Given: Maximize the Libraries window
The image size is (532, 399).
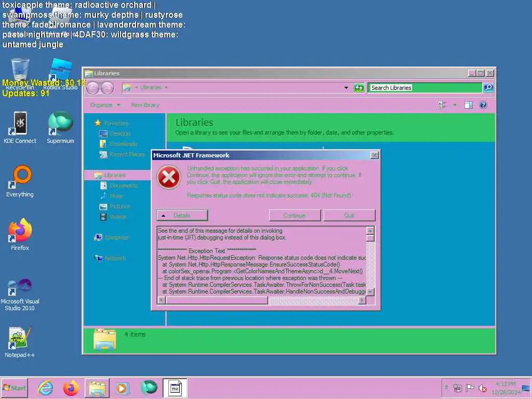Looking at the screenshot, I should (480, 73).
